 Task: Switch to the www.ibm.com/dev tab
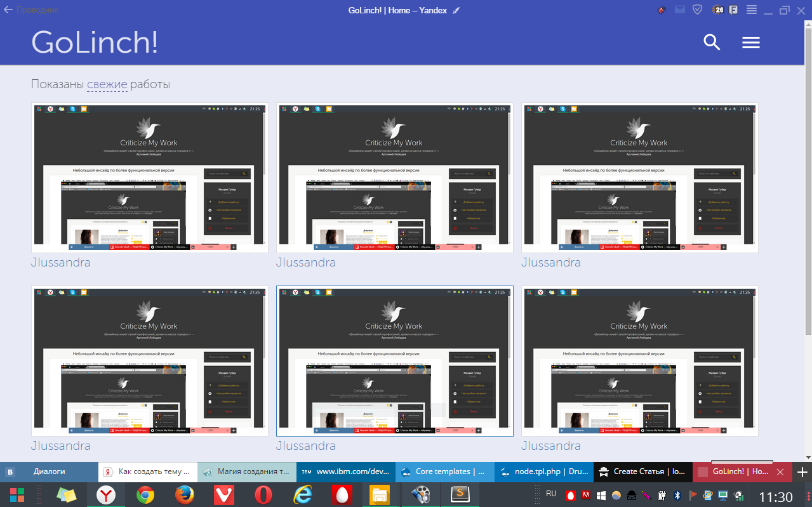click(346, 471)
